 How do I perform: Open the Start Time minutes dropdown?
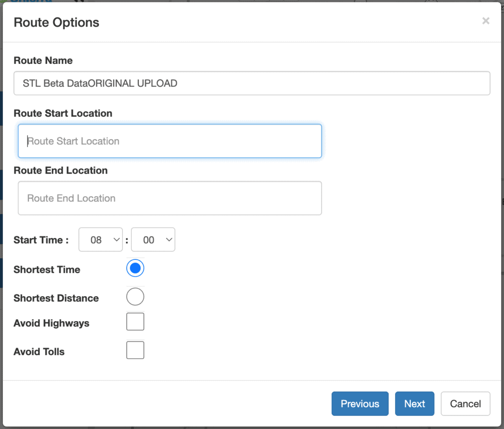pyautogui.click(x=153, y=240)
